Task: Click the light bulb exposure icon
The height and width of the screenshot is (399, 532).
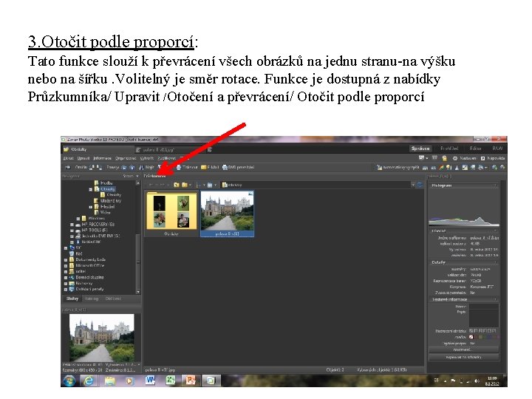Action: point(449,167)
